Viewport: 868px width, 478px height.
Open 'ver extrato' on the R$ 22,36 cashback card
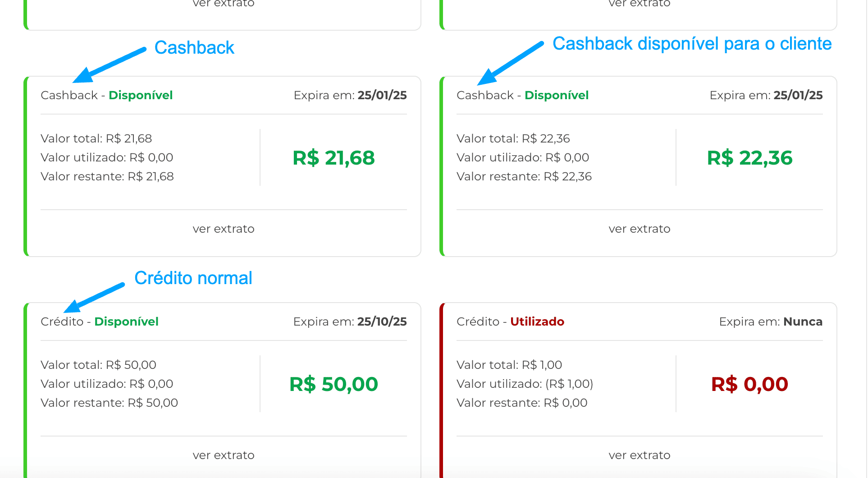[x=639, y=229]
